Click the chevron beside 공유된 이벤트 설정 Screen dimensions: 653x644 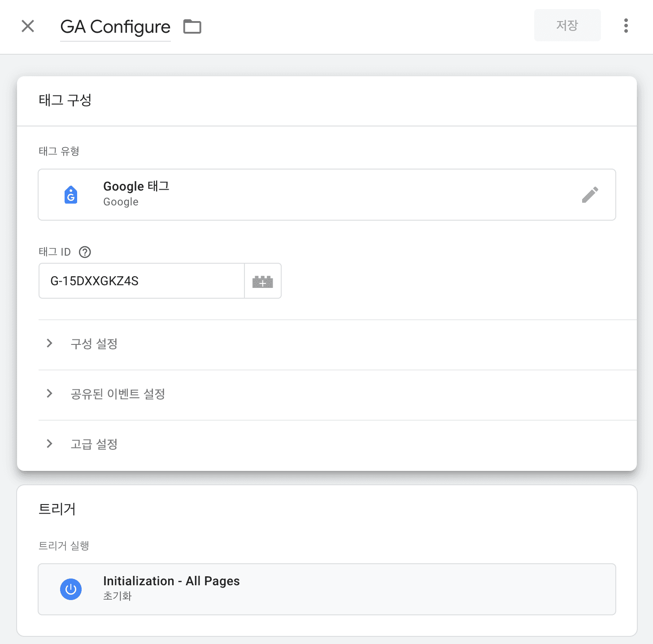[x=49, y=394]
